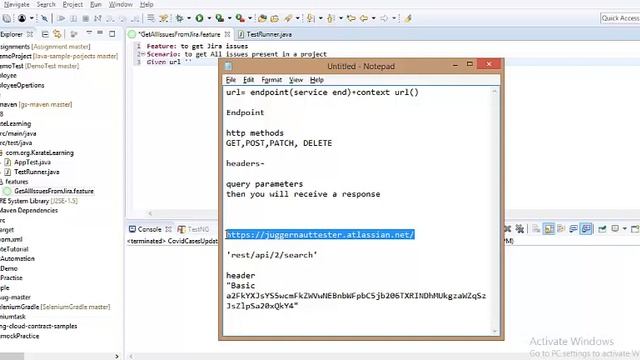The width and height of the screenshot is (640, 360).
Task: Click Explorer horizontal scrollbar right arrow
Action: pos(117,356)
